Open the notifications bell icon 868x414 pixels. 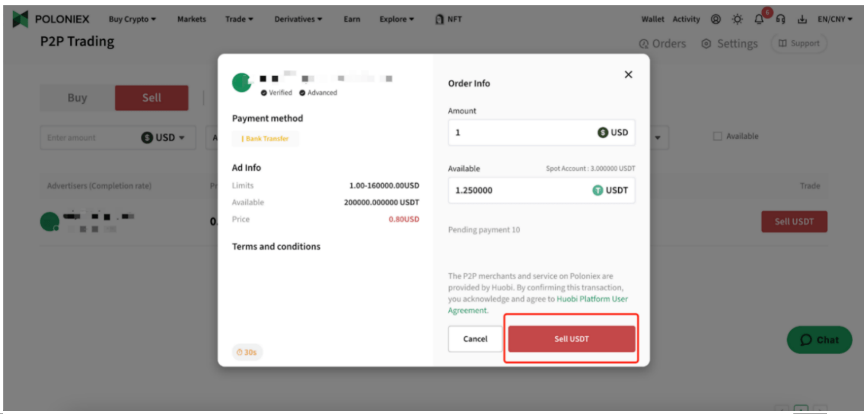[759, 19]
